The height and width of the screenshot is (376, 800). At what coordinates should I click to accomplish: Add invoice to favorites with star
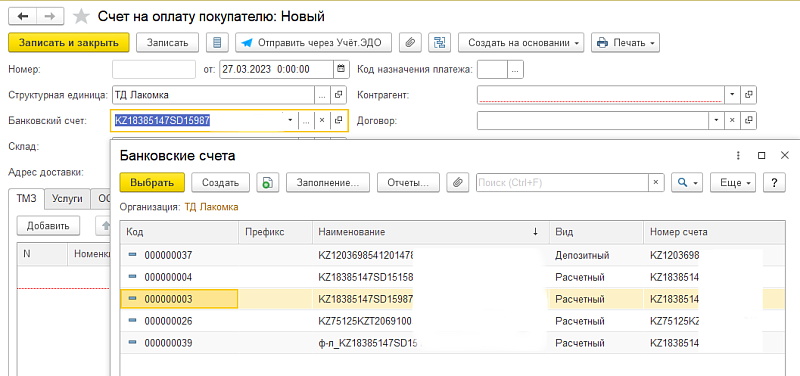(81, 17)
